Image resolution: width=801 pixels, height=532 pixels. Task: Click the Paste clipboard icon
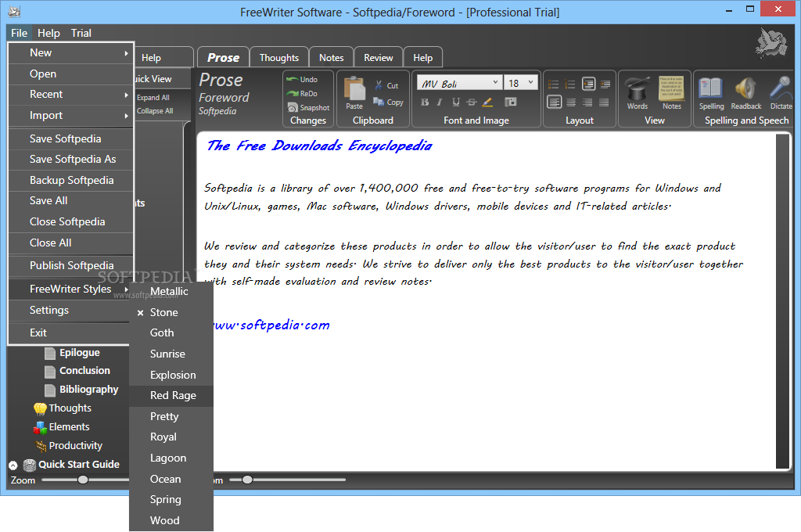(354, 88)
